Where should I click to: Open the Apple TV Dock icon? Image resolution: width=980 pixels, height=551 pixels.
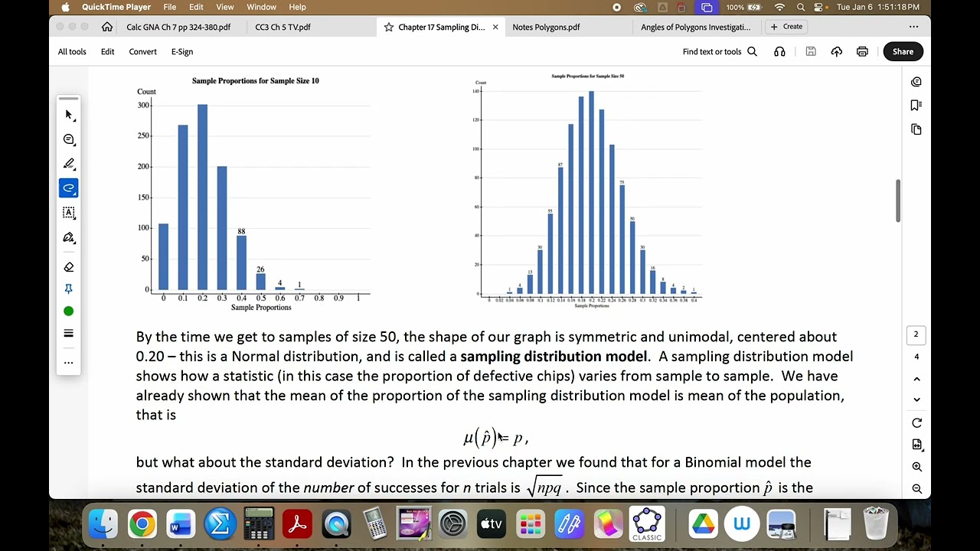(492, 524)
